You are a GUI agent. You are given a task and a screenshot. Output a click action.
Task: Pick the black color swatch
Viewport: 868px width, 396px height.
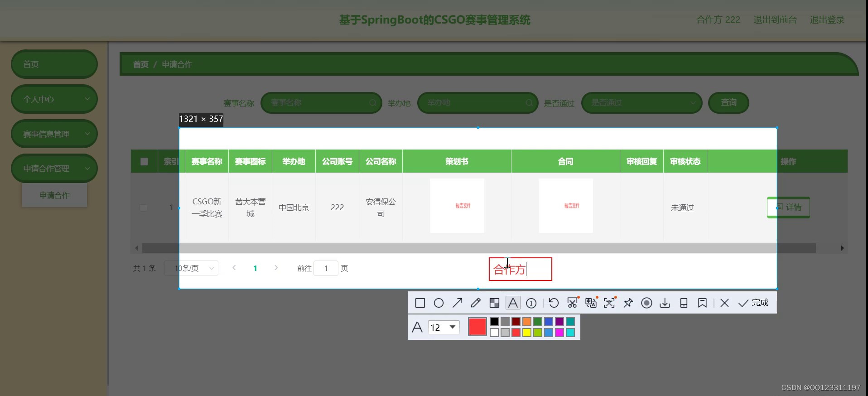pos(494,321)
